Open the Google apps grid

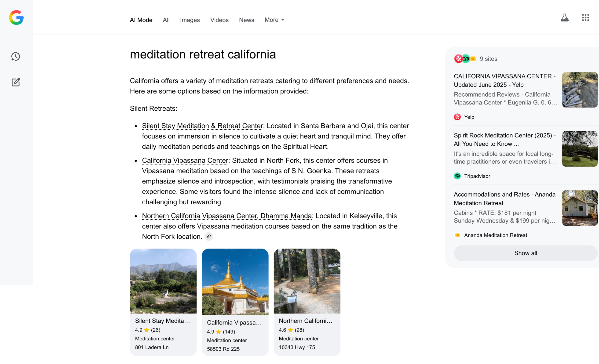click(585, 17)
